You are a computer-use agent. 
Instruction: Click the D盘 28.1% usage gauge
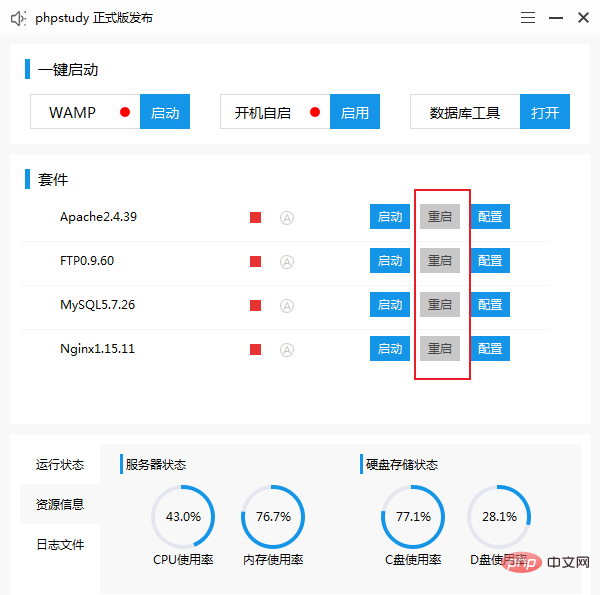point(499,517)
